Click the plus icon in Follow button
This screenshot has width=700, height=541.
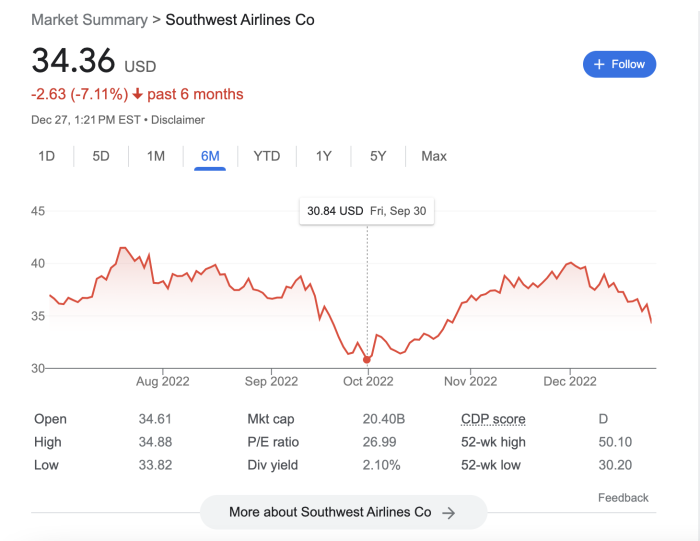coord(599,64)
